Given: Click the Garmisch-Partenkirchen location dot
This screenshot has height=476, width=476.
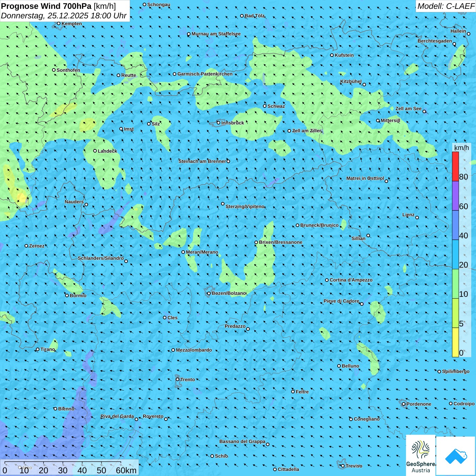Looking at the screenshot, I should pyautogui.click(x=174, y=74).
